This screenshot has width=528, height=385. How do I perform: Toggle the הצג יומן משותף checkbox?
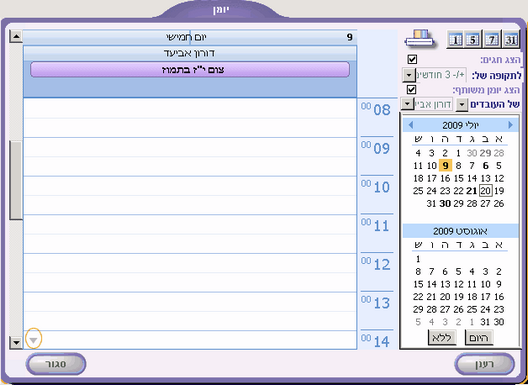[x=411, y=90]
